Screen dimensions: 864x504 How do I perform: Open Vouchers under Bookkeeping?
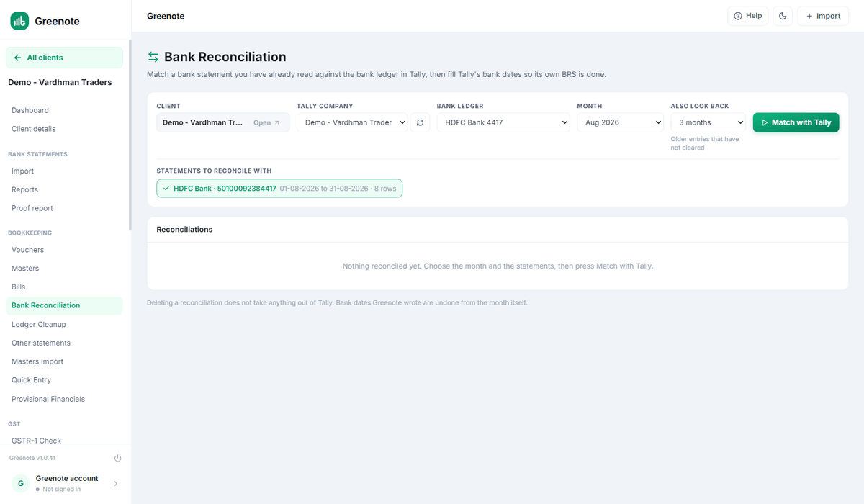[x=64, y=250]
